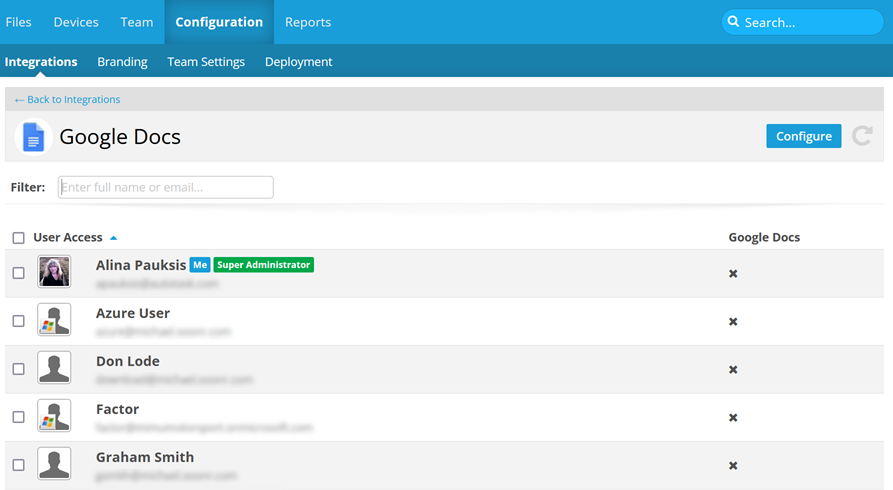
Task: Open the Deployment tab
Action: pos(298,62)
